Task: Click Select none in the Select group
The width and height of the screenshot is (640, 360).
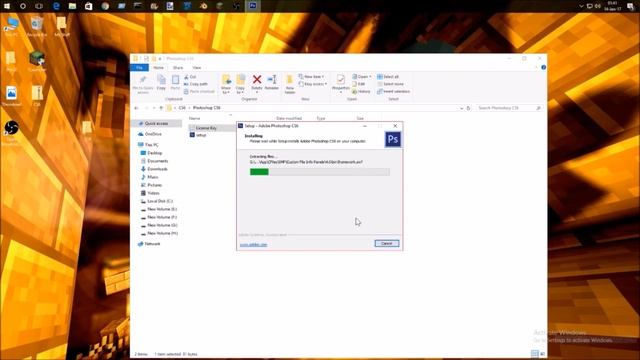Action: point(390,84)
